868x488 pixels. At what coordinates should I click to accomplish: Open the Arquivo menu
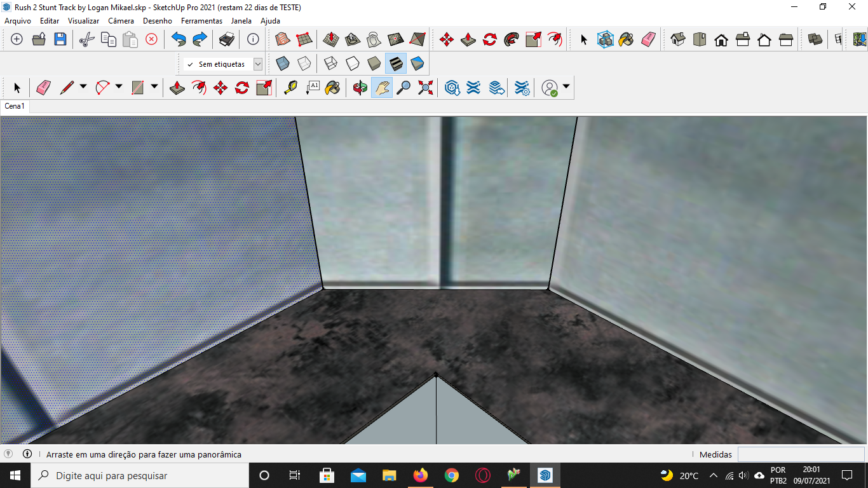(18, 21)
